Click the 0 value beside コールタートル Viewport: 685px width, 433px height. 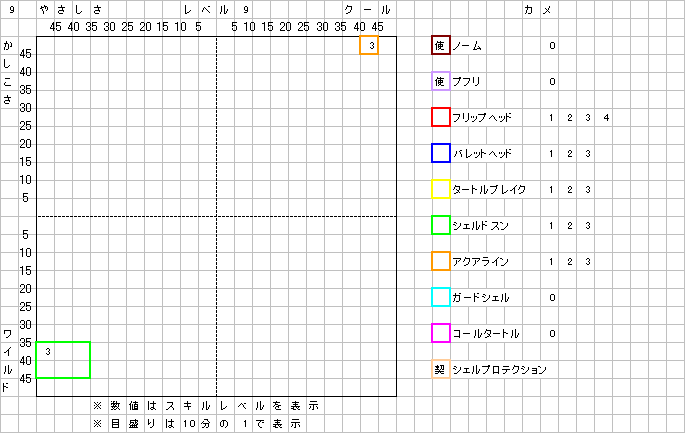coord(552,334)
